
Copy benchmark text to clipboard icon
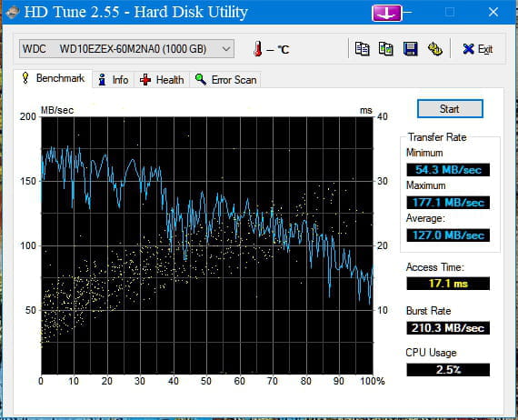coord(362,49)
